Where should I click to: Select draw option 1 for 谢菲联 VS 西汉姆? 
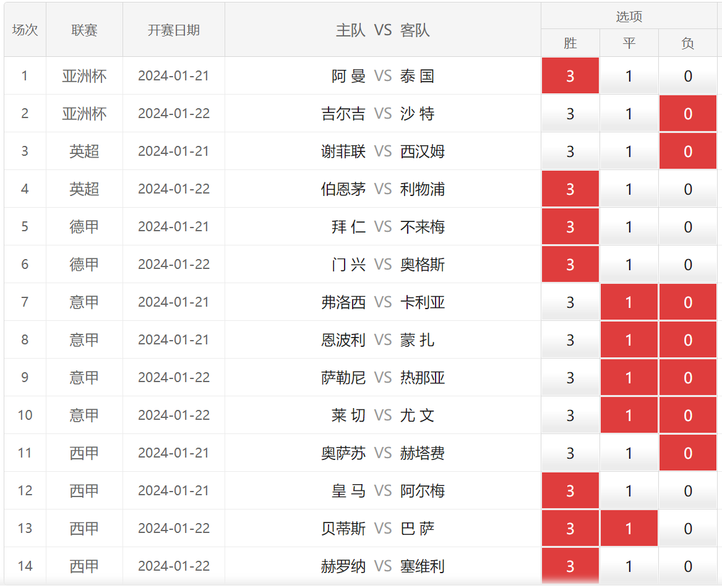point(629,151)
